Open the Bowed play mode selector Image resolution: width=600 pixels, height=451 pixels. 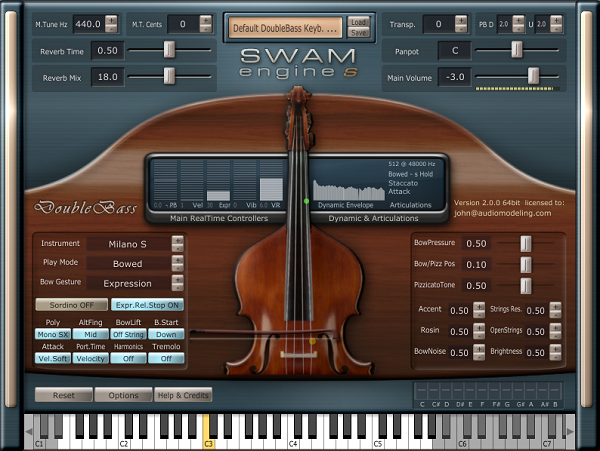click(x=128, y=264)
